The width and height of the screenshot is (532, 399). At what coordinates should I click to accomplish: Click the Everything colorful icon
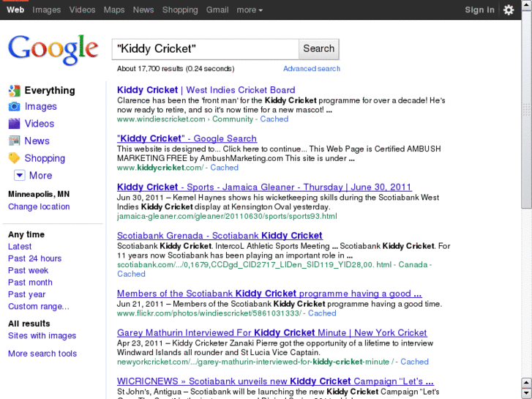coord(14,90)
